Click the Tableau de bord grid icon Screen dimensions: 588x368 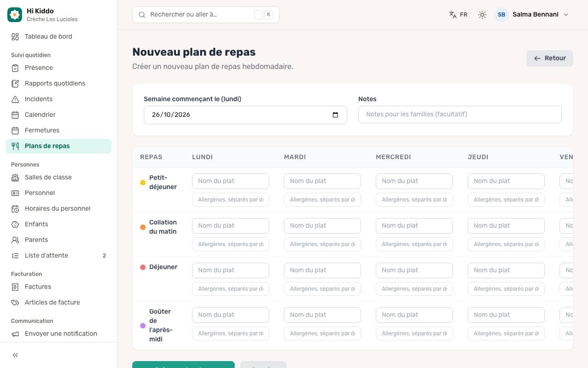click(15, 37)
